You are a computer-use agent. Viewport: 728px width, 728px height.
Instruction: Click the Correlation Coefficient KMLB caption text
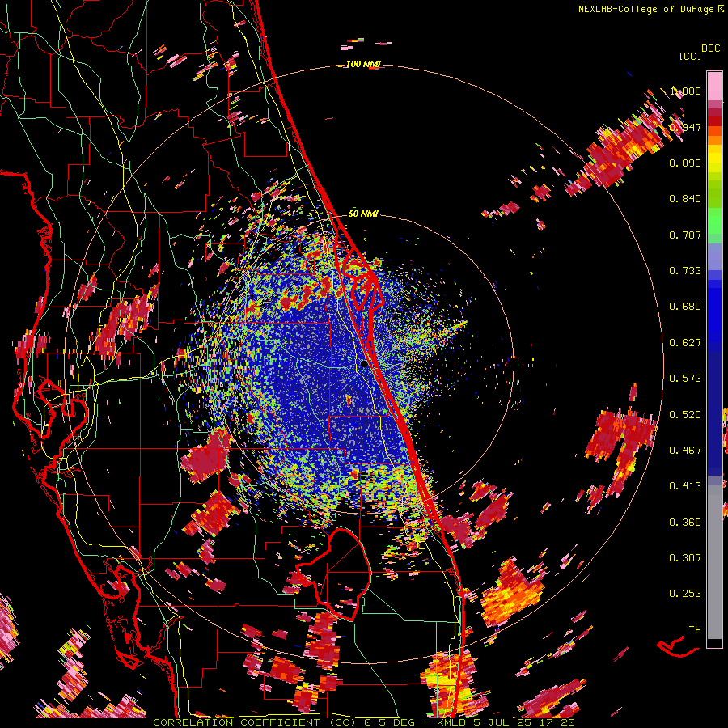tap(364, 722)
